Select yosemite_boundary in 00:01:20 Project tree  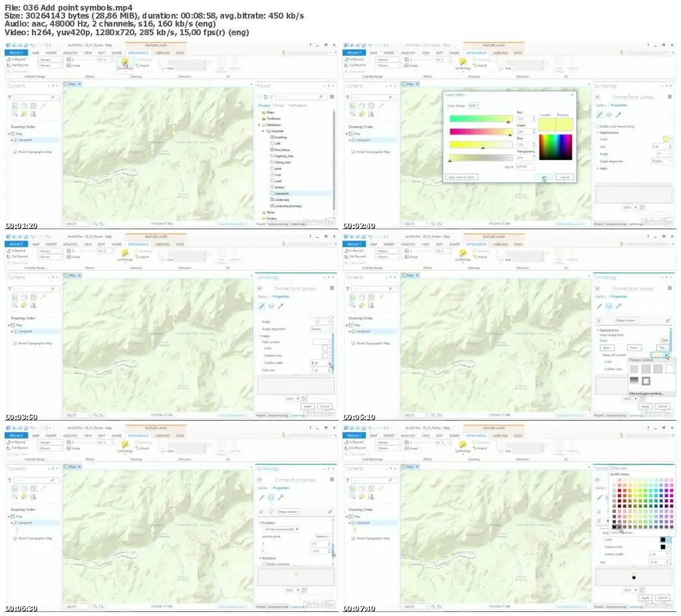tap(289, 206)
